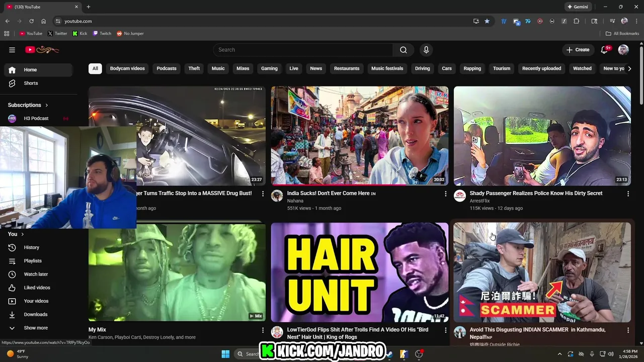Filter by the Restaurants chip
Screen dimensions: 644x362
347,68
